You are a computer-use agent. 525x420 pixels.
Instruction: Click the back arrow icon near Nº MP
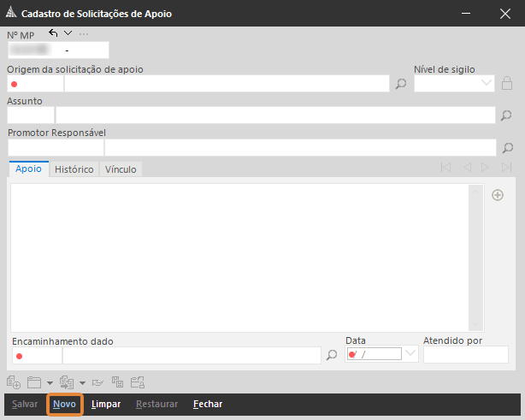click(54, 33)
